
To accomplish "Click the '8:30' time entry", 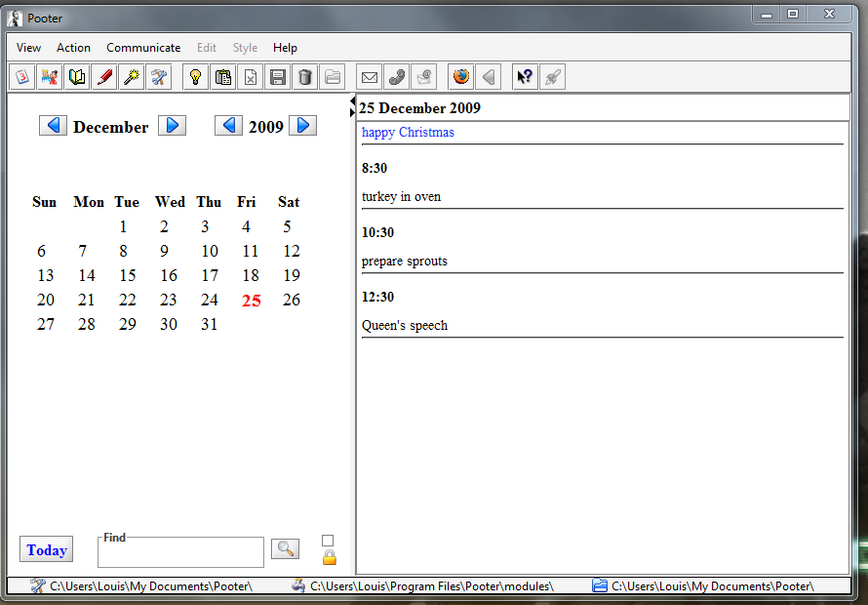I will (375, 168).
